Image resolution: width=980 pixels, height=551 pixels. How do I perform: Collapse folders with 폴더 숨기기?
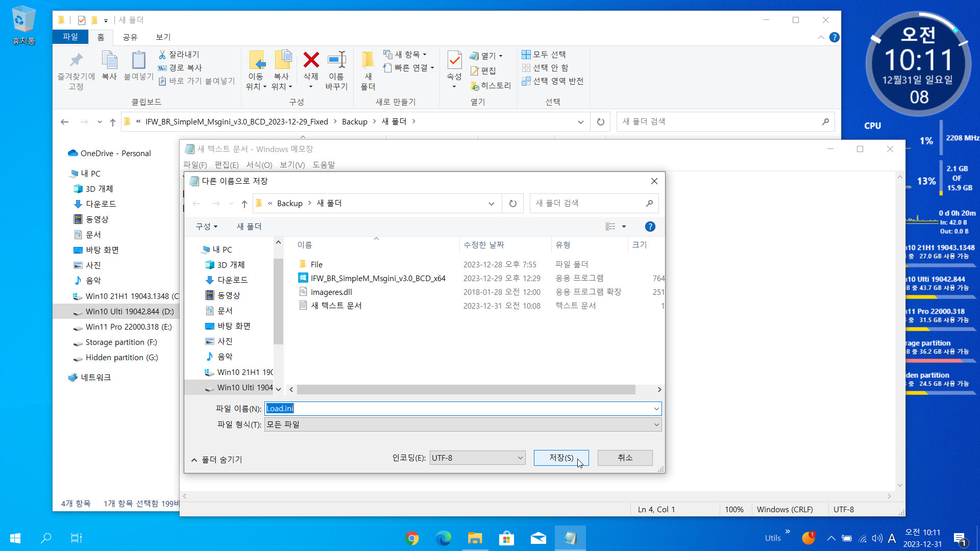[216, 460]
